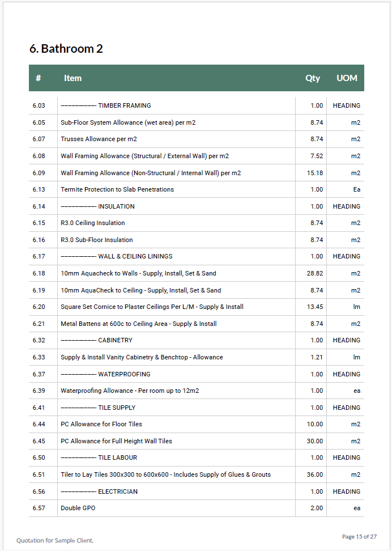Click the TILE LABOUR heading row text
392x551 pixels.
coord(99,457)
